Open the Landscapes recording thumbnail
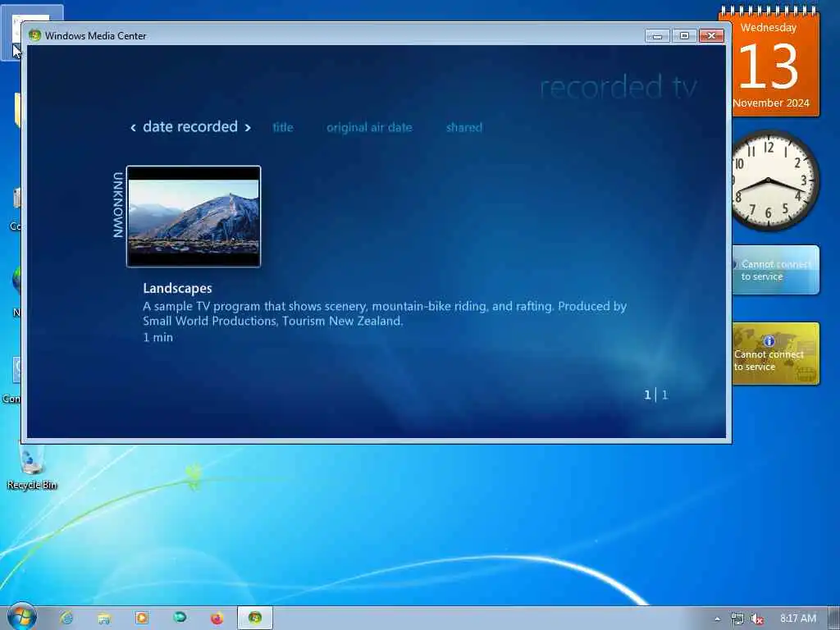The height and width of the screenshot is (630, 840). 194,217
